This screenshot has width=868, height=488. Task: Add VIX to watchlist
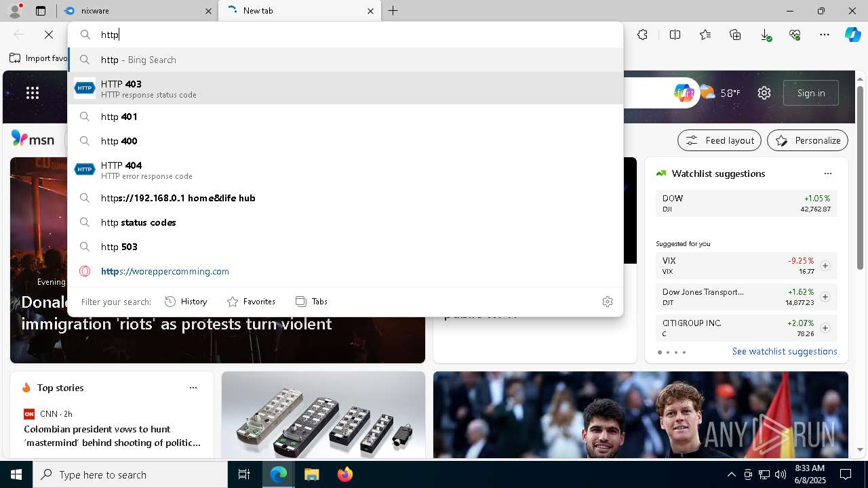tap(825, 266)
